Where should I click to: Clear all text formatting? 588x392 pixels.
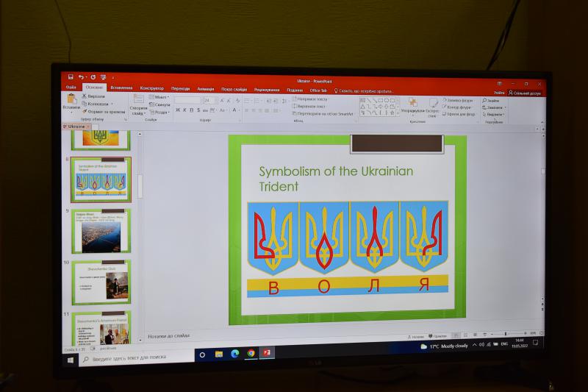237,101
